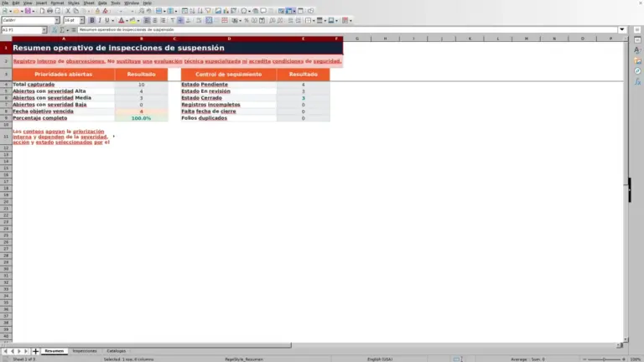Jump to the first sheet tab arrow
The image size is (644, 362).
point(5,351)
